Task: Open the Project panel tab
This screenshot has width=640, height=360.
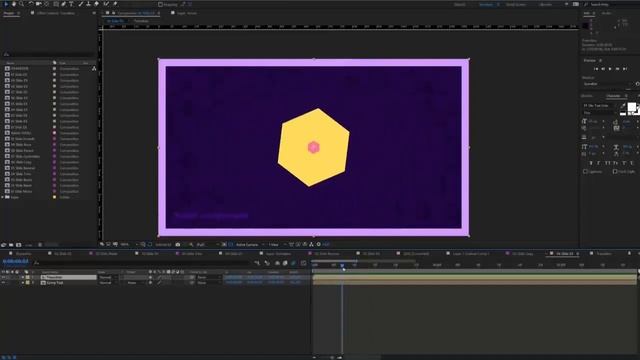Action: 9,13
